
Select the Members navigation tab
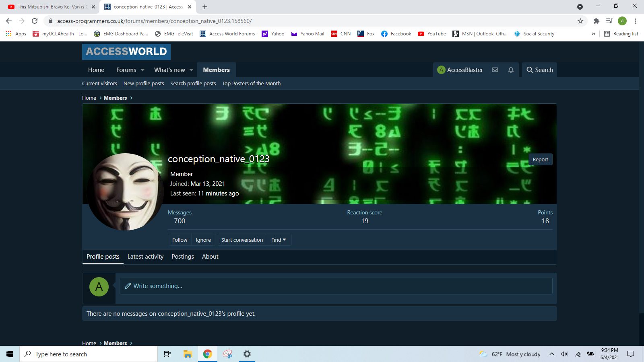(216, 70)
